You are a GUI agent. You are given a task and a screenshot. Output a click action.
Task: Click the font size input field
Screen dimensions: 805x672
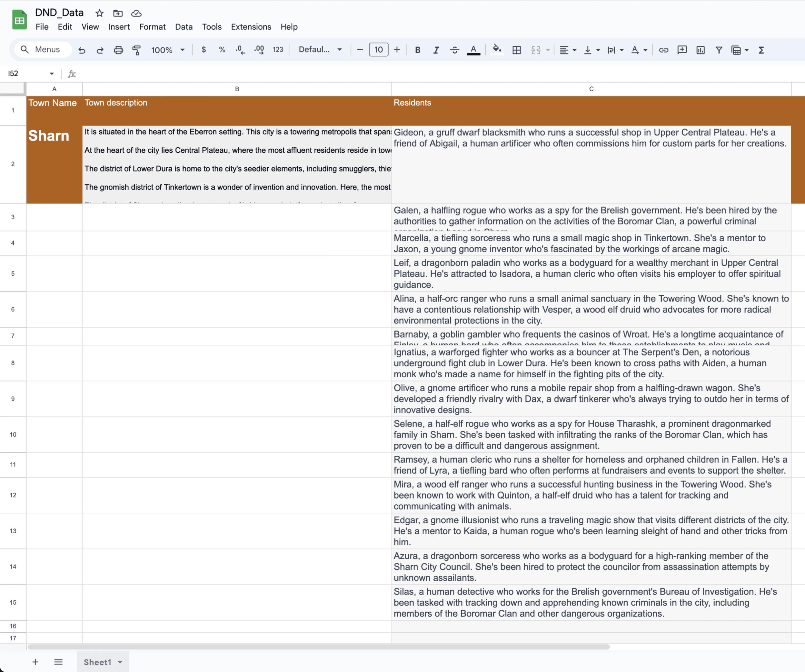(x=378, y=50)
